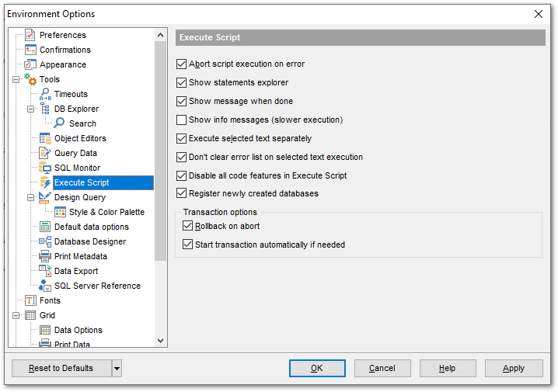Click the Search magnifier icon

click(x=59, y=123)
